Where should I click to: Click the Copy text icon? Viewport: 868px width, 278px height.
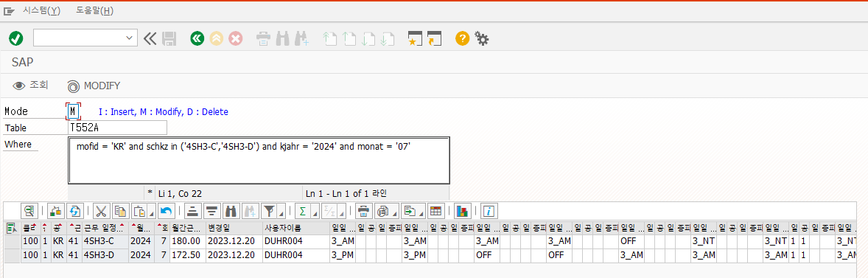(x=119, y=211)
